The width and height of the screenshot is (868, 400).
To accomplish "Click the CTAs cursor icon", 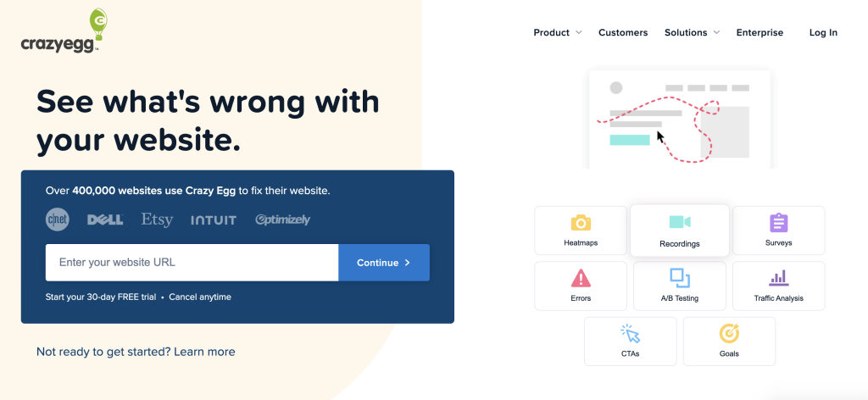I will tap(630, 333).
